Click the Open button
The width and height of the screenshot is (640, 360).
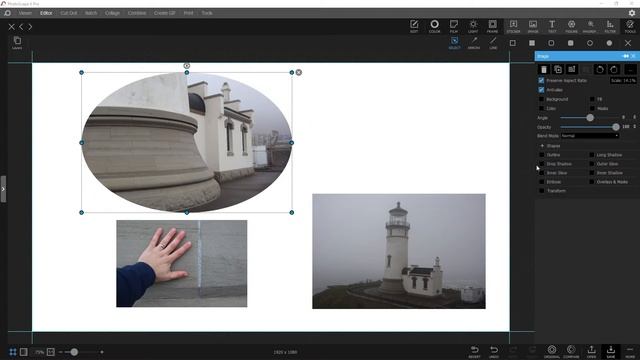pos(591,351)
